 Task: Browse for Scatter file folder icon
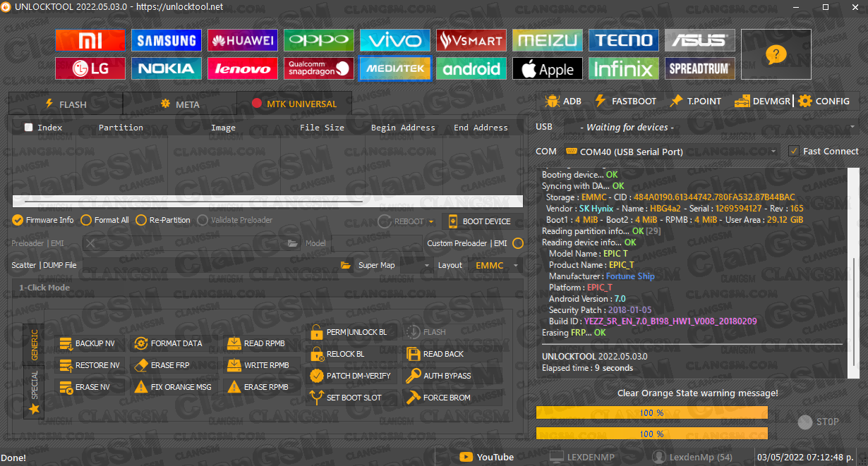click(346, 265)
